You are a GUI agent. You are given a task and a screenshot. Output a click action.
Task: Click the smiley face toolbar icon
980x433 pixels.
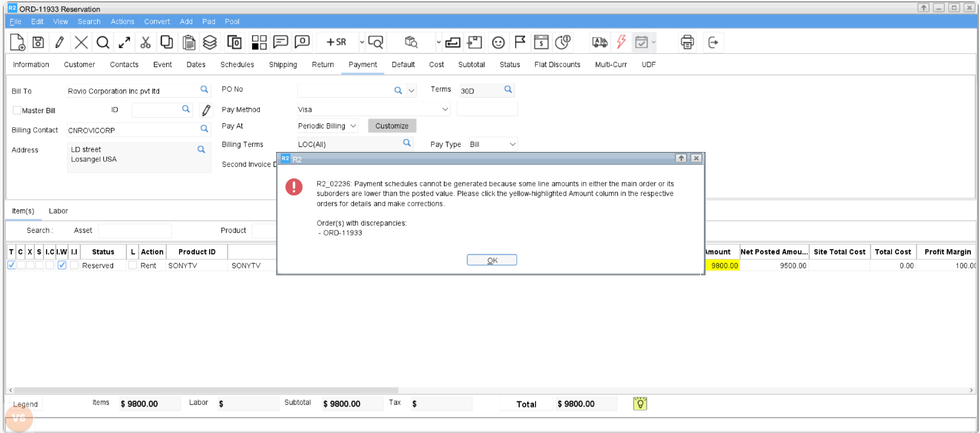[498, 42]
